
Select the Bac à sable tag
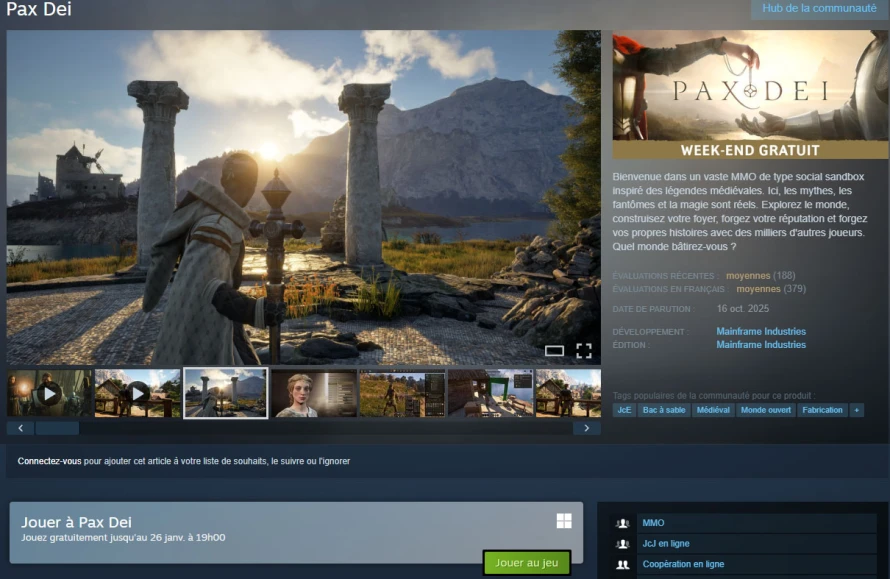(x=664, y=410)
